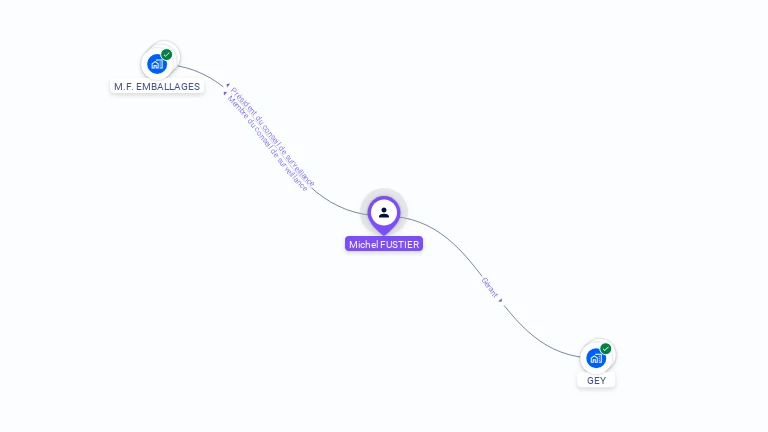This screenshot has height=432, width=768.
Task: Select the Membre du conseil de surveillance label
Action: click(267, 143)
